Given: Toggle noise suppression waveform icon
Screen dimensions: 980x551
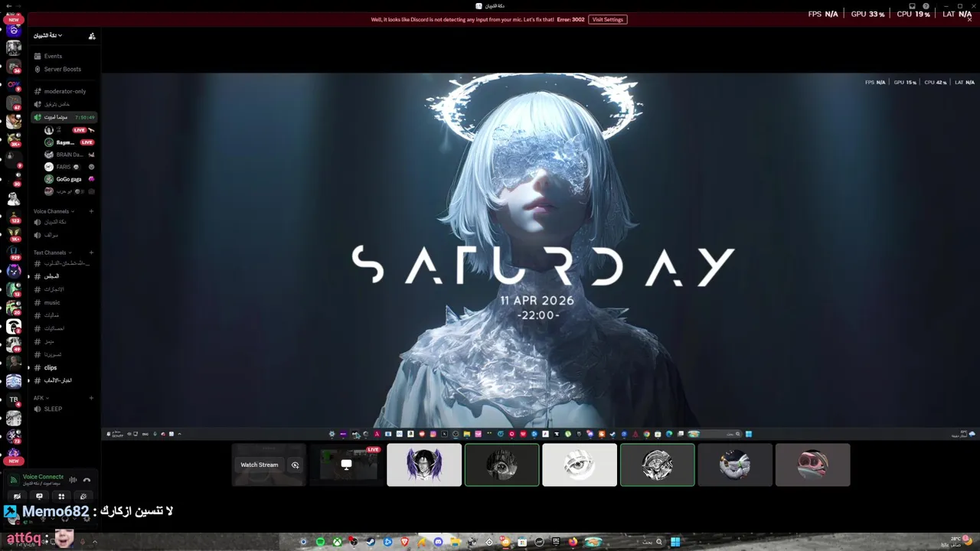Looking at the screenshot, I should tap(73, 480).
